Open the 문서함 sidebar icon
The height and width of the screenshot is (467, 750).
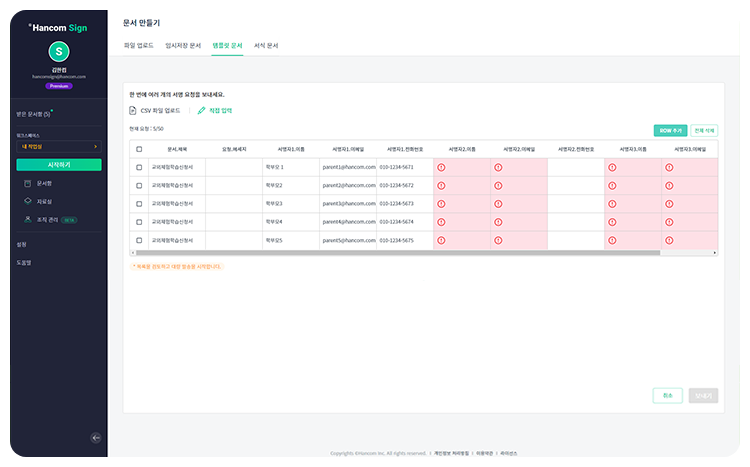click(x=28, y=183)
